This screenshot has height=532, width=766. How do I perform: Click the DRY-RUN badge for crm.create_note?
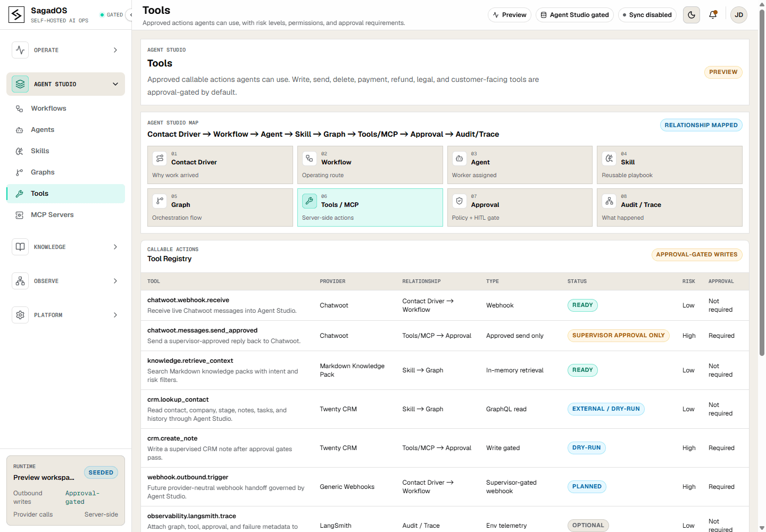586,448
